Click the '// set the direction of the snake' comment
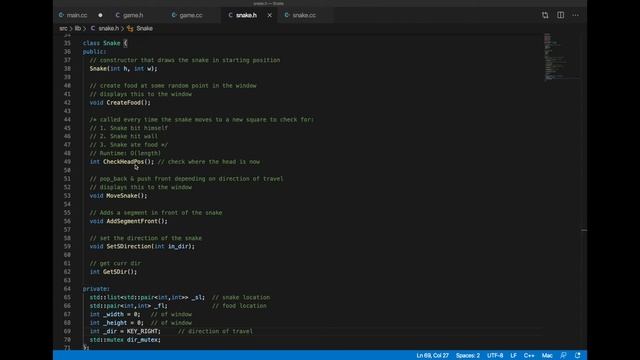This screenshot has height=360, width=640. coord(145,238)
